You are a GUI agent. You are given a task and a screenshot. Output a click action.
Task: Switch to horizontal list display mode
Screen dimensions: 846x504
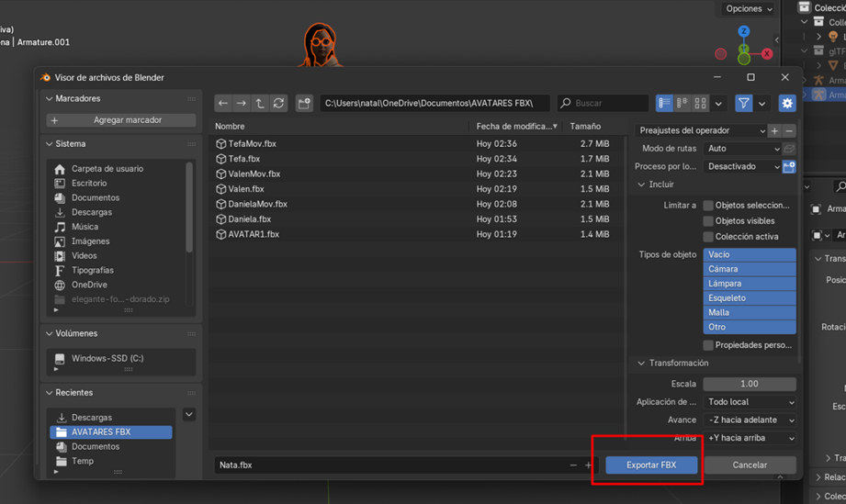click(x=682, y=103)
